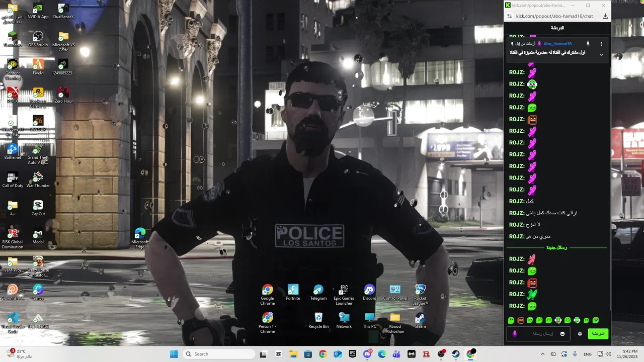The width and height of the screenshot is (644, 362).
Task: Click the green chat send button
Action: click(x=598, y=334)
